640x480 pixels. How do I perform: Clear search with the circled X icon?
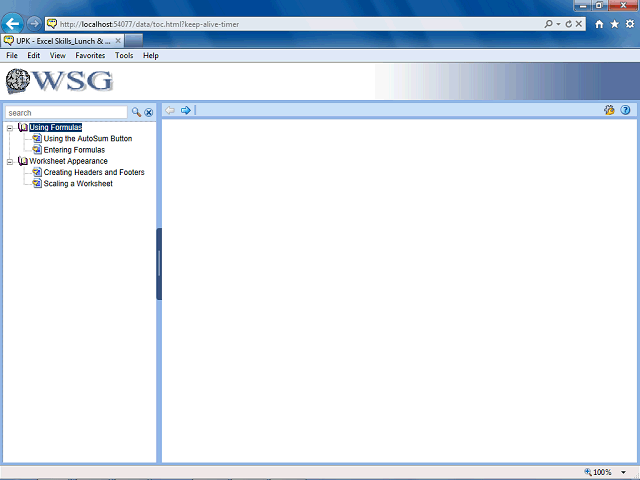point(149,113)
